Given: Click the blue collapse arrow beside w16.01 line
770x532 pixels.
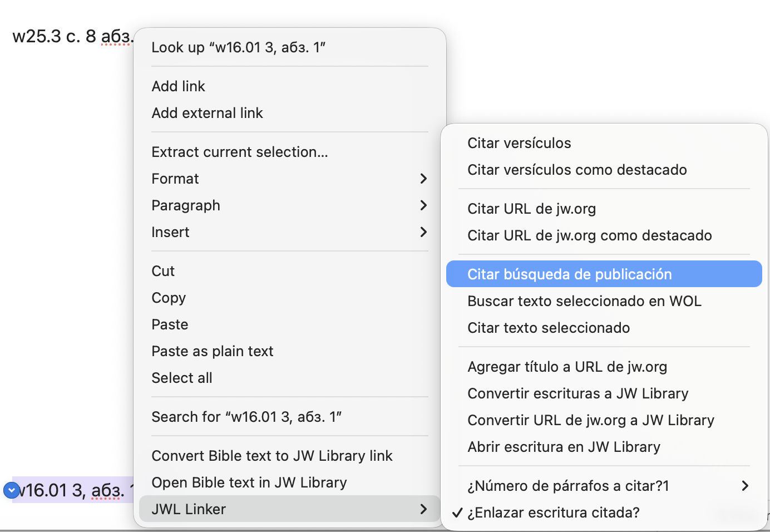Looking at the screenshot, I should tap(12, 490).
